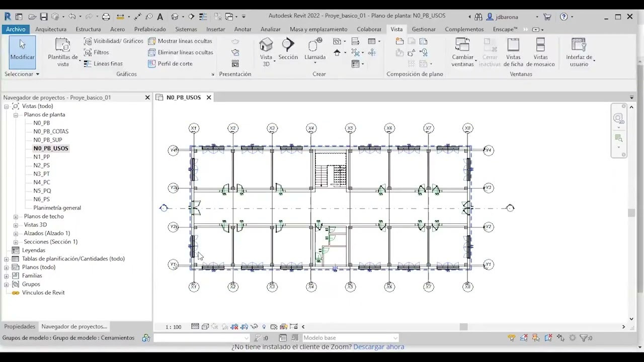
Task: Expand the Seleccionar panel dropdown
Action: [x=22, y=74]
